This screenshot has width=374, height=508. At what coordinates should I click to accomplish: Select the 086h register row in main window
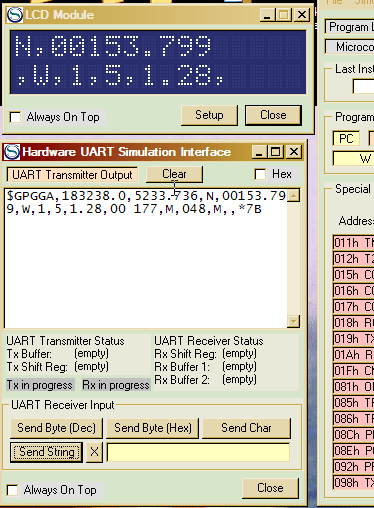click(353, 419)
